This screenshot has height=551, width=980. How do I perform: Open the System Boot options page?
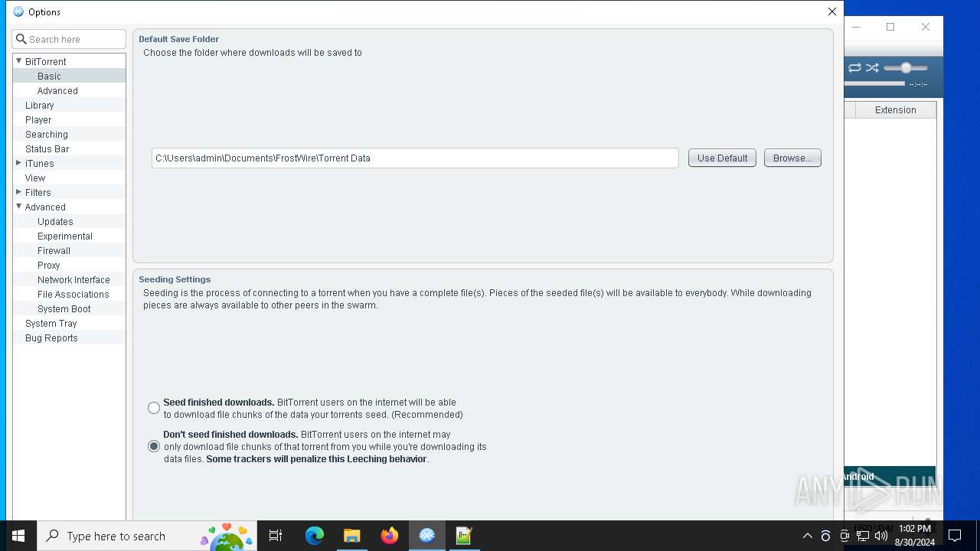pos(64,308)
